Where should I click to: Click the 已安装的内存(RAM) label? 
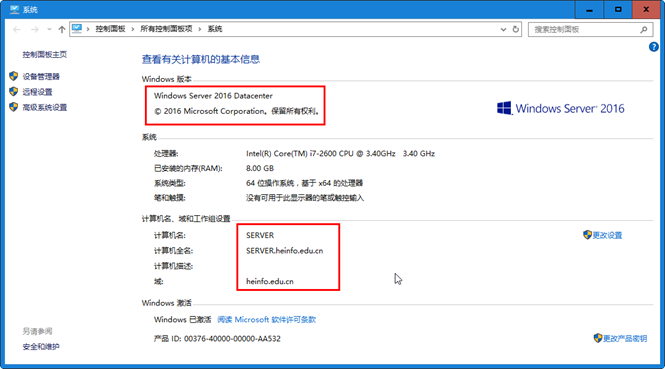188,168
